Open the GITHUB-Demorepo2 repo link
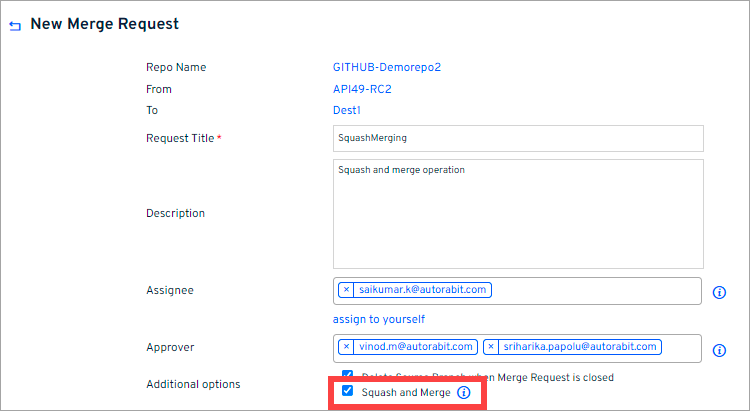The width and height of the screenshot is (750, 411). pos(386,68)
